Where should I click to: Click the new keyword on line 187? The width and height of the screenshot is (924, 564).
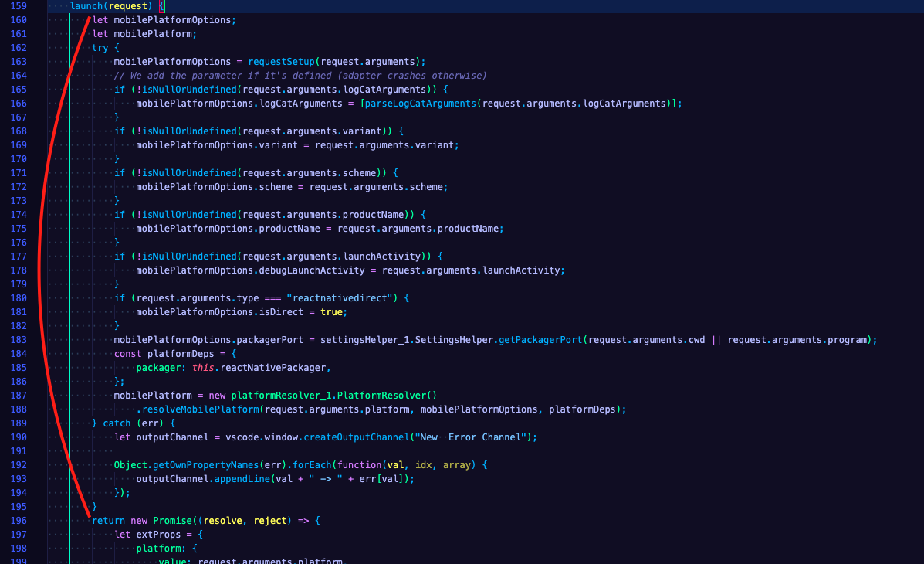tap(217, 396)
